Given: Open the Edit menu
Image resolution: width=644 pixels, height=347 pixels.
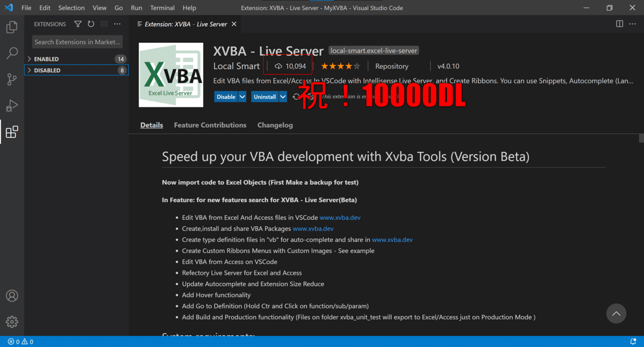Looking at the screenshot, I should click(x=45, y=8).
